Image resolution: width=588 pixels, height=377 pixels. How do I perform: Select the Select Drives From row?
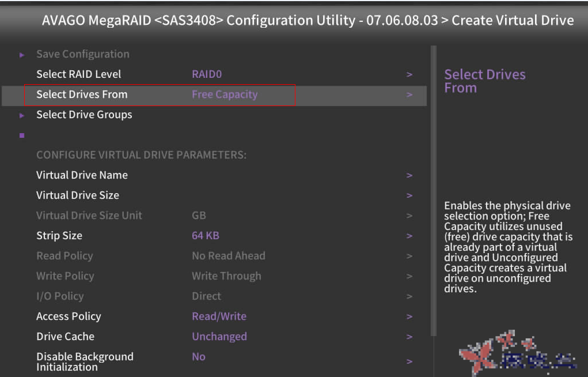pos(214,95)
